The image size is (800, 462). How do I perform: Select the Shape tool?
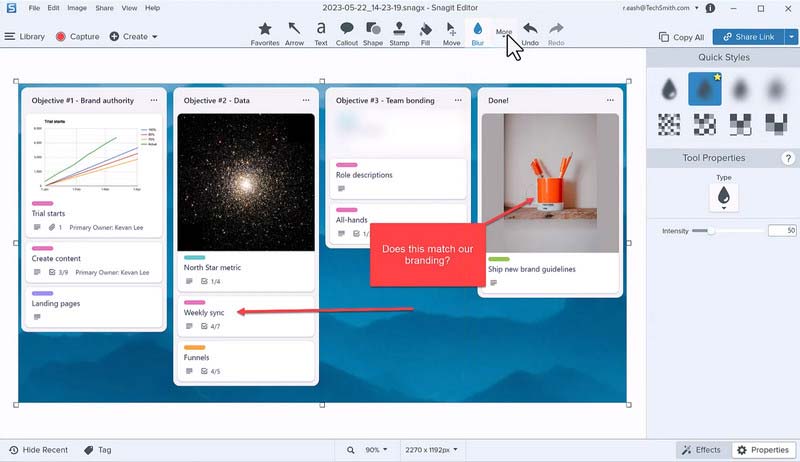pyautogui.click(x=372, y=34)
